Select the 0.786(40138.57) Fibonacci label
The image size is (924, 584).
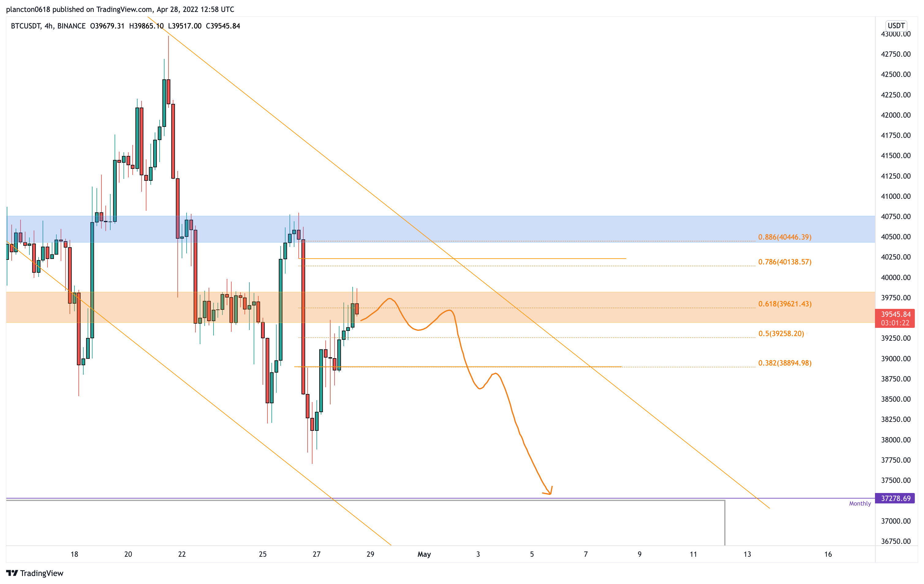pos(785,262)
